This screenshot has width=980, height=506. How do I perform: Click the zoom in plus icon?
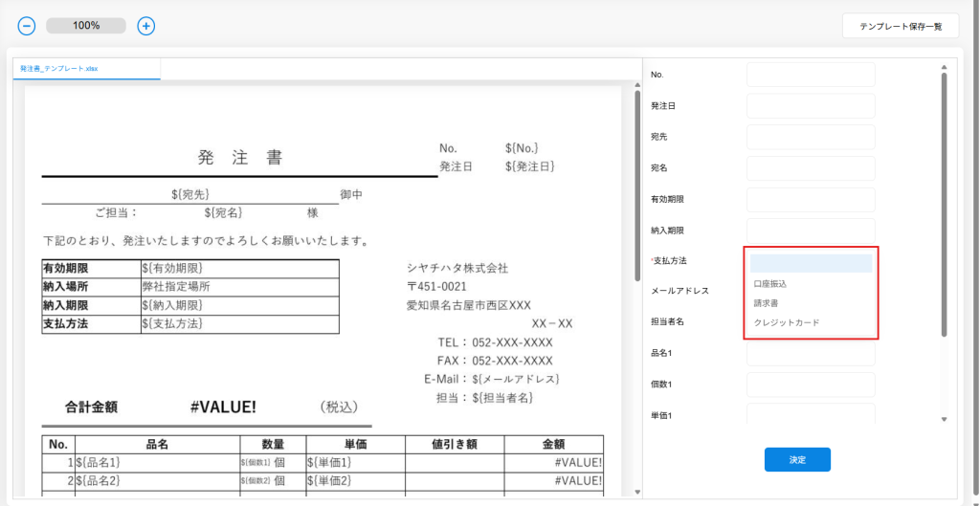(x=146, y=26)
